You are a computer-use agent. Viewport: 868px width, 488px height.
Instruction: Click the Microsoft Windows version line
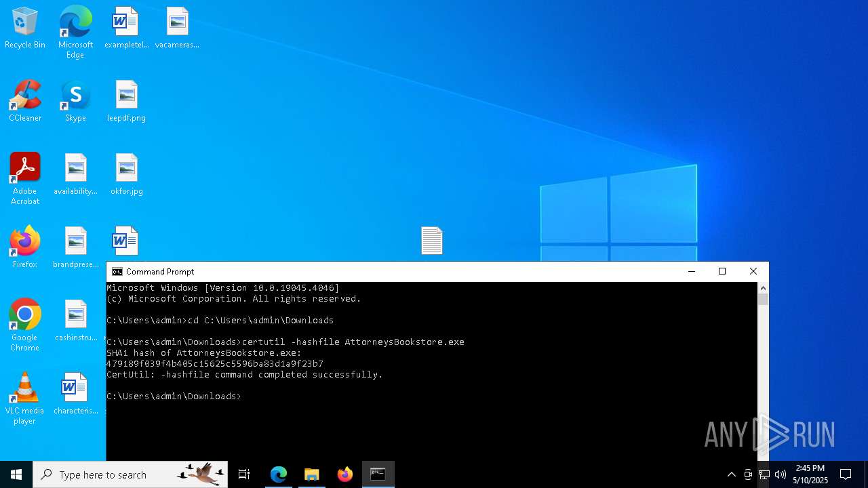pyautogui.click(x=223, y=288)
